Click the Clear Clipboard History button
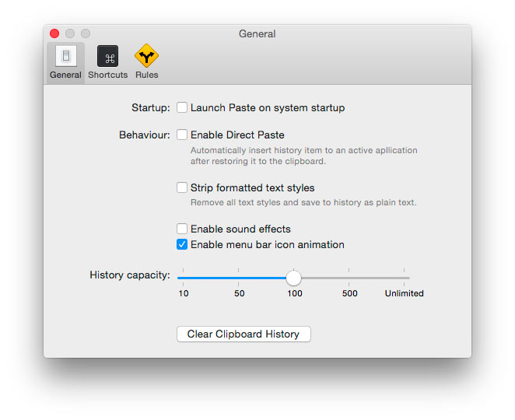Image resolution: width=515 pixels, height=420 pixels. [x=243, y=334]
